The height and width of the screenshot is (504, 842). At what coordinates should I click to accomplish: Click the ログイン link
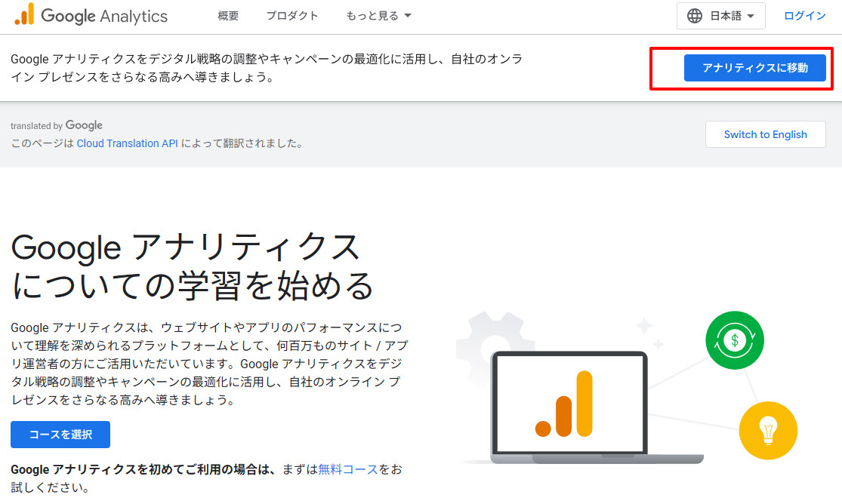coord(804,16)
